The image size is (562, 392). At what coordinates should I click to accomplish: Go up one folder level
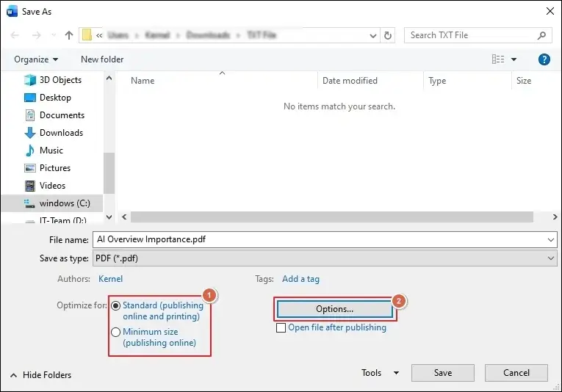click(x=69, y=35)
